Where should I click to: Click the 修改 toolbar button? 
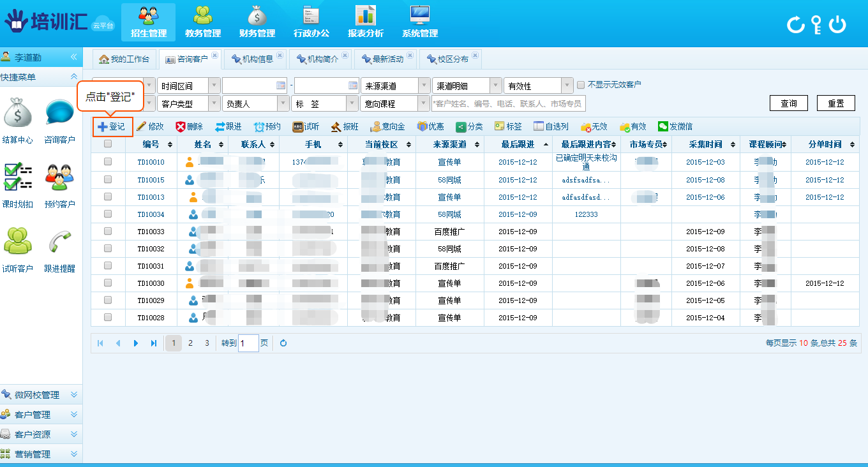(x=151, y=127)
